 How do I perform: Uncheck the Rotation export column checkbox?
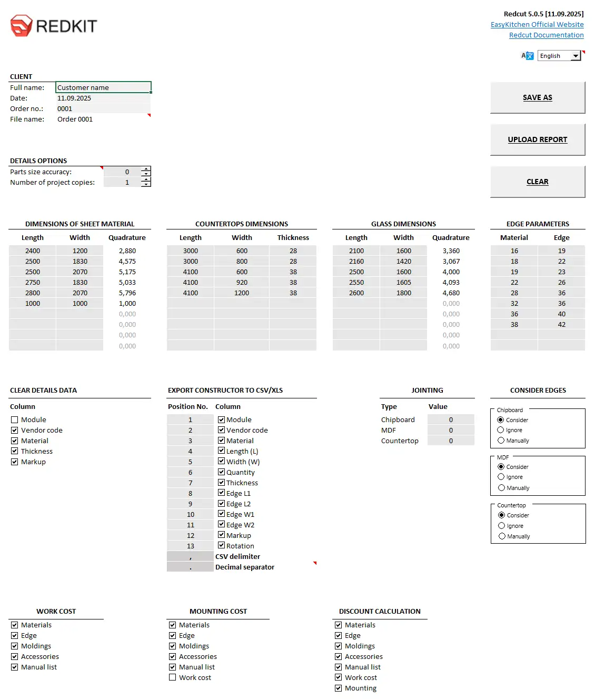pyautogui.click(x=222, y=545)
